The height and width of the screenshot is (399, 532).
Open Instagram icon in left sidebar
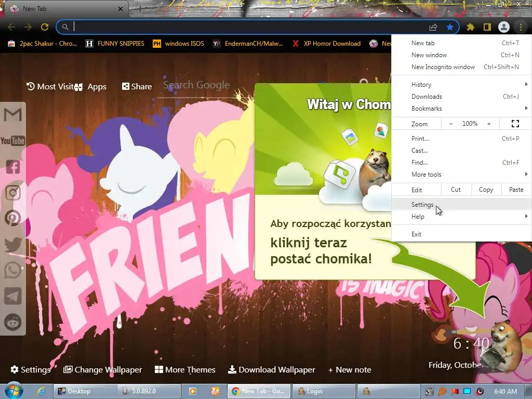point(12,192)
